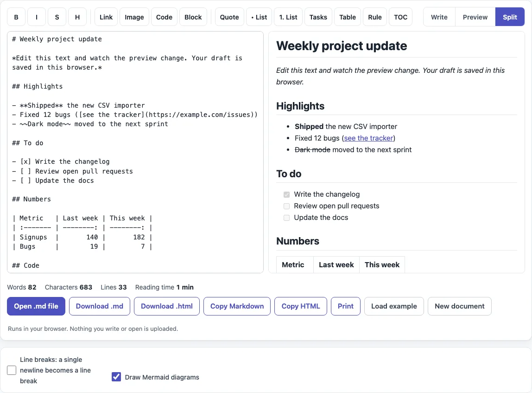Click the Highlights heading in the preview

300,106
